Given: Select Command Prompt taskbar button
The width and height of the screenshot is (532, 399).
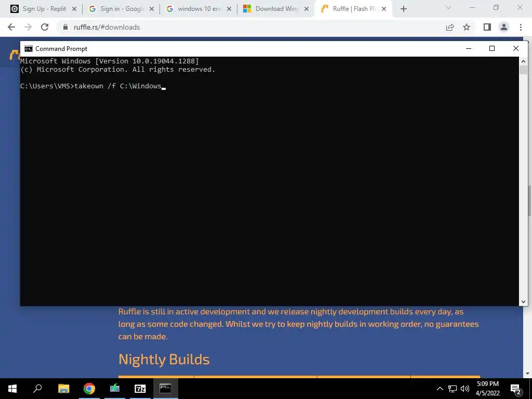Looking at the screenshot, I should point(166,389).
